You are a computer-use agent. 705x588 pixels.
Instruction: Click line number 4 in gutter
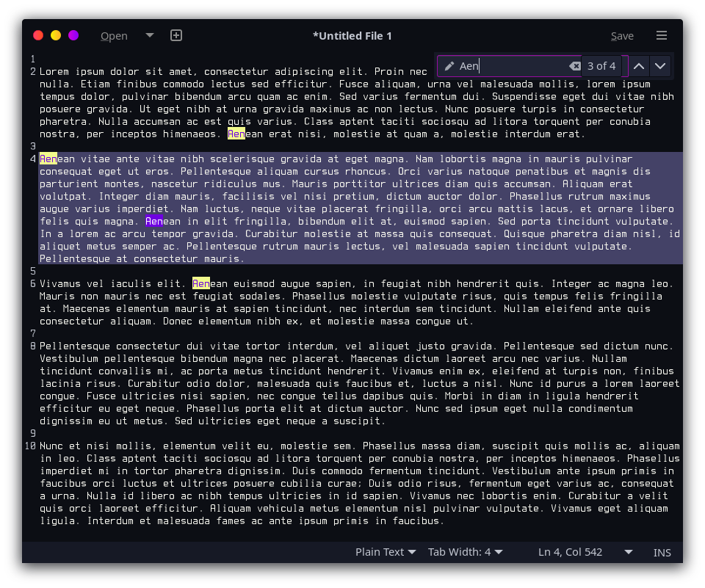tap(33, 159)
